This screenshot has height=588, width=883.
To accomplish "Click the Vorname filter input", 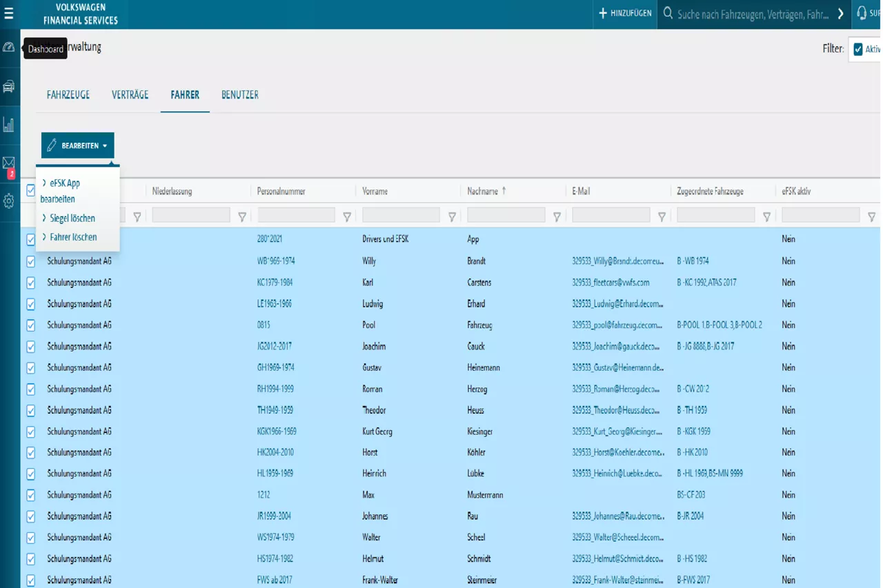I will (x=401, y=215).
